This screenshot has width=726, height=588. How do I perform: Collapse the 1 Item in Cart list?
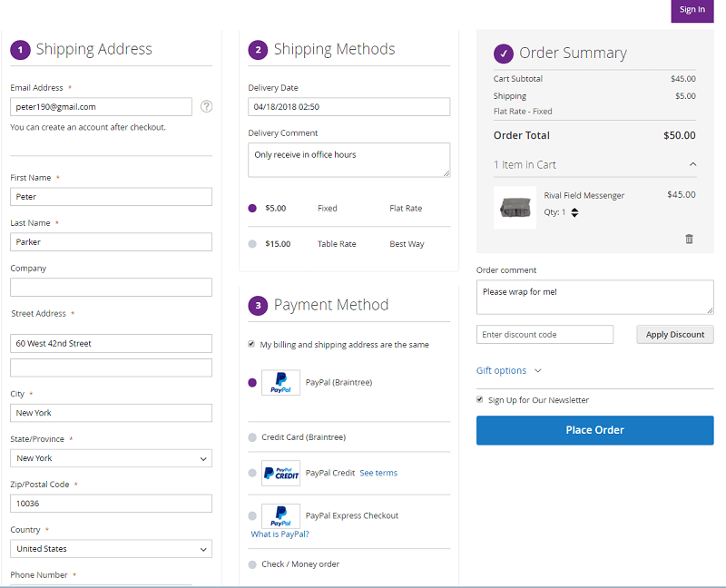click(692, 165)
